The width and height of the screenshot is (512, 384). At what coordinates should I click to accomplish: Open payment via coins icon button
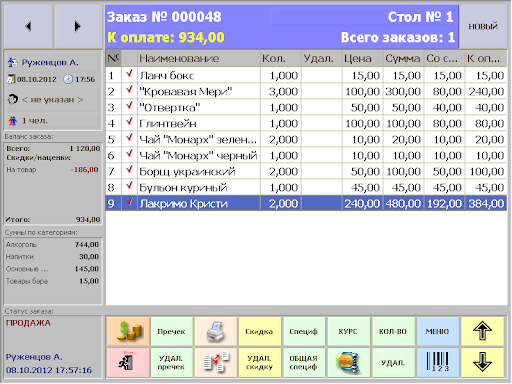pyautogui.click(x=128, y=331)
